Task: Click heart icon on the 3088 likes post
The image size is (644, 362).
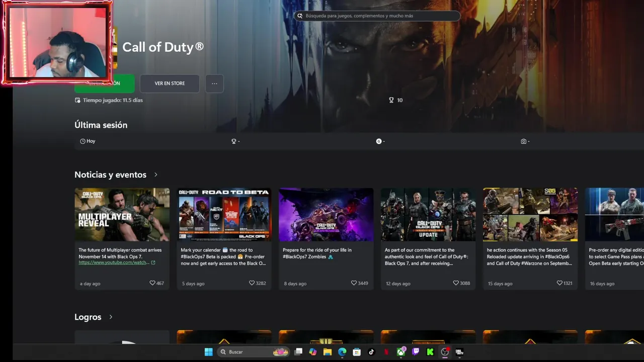Action: pyautogui.click(x=456, y=283)
